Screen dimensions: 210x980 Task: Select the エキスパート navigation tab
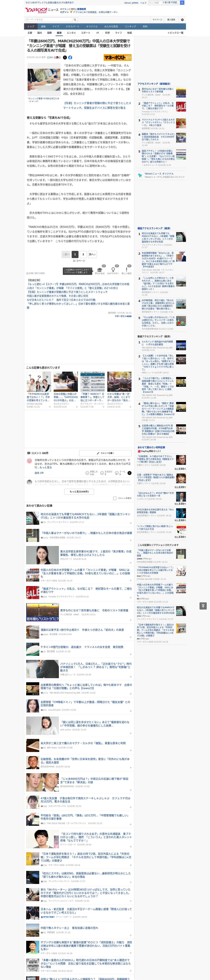[72, 26]
